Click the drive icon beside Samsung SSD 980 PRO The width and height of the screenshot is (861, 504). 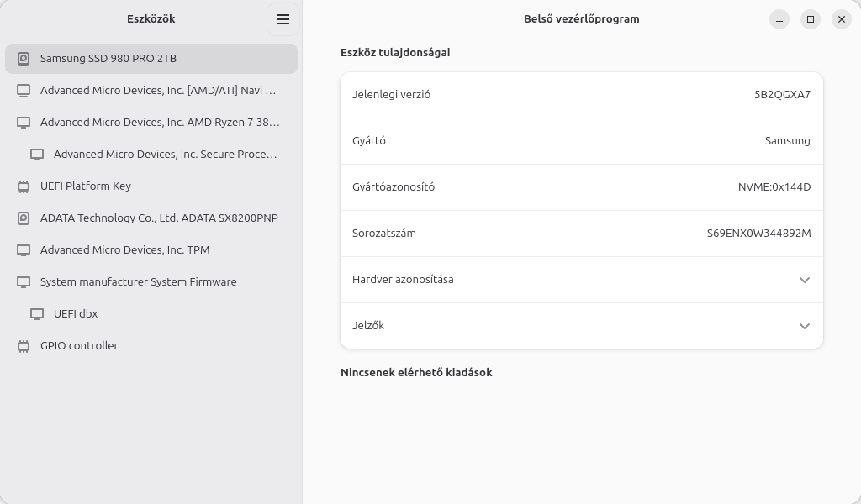[x=24, y=59]
